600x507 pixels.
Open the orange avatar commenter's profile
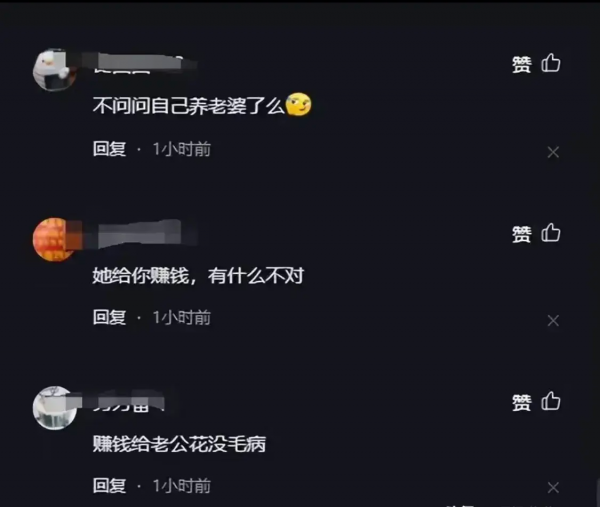[x=54, y=240]
